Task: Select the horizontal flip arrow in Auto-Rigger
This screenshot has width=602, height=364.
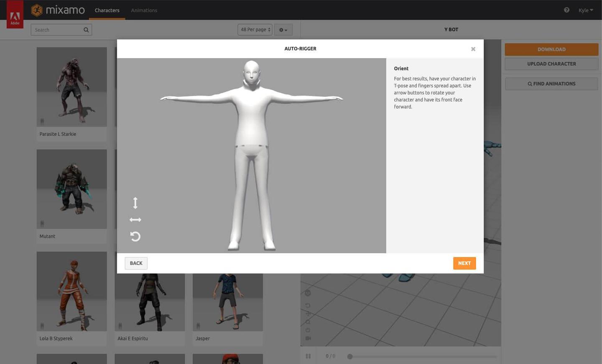Action: pos(135,219)
